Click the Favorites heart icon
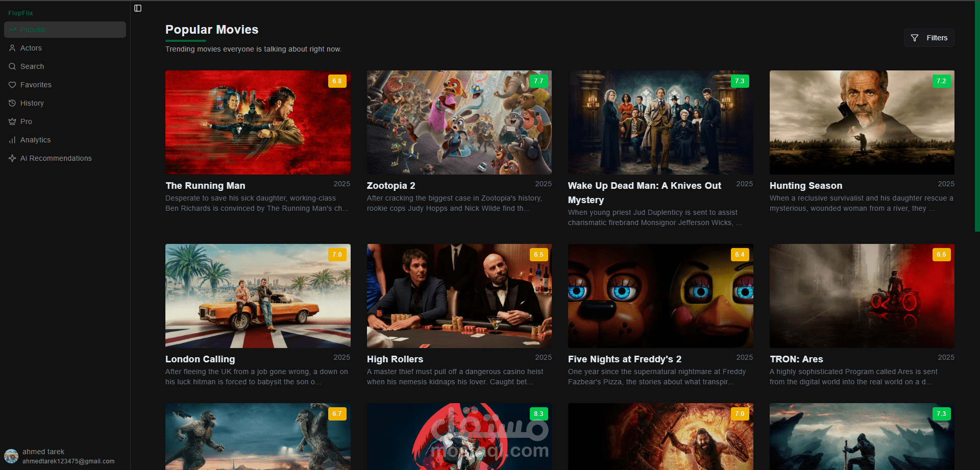Screen dimensions: 980x470 click(12, 85)
